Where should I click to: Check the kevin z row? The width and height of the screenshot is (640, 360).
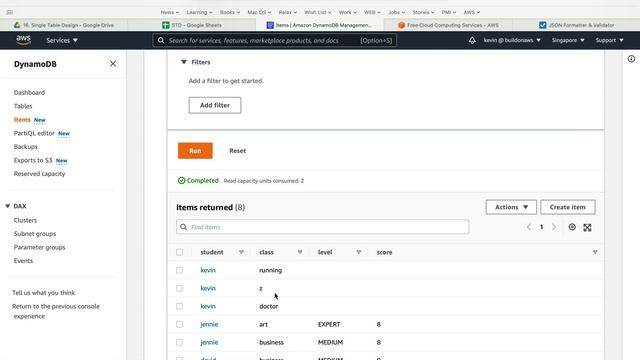(x=180, y=288)
